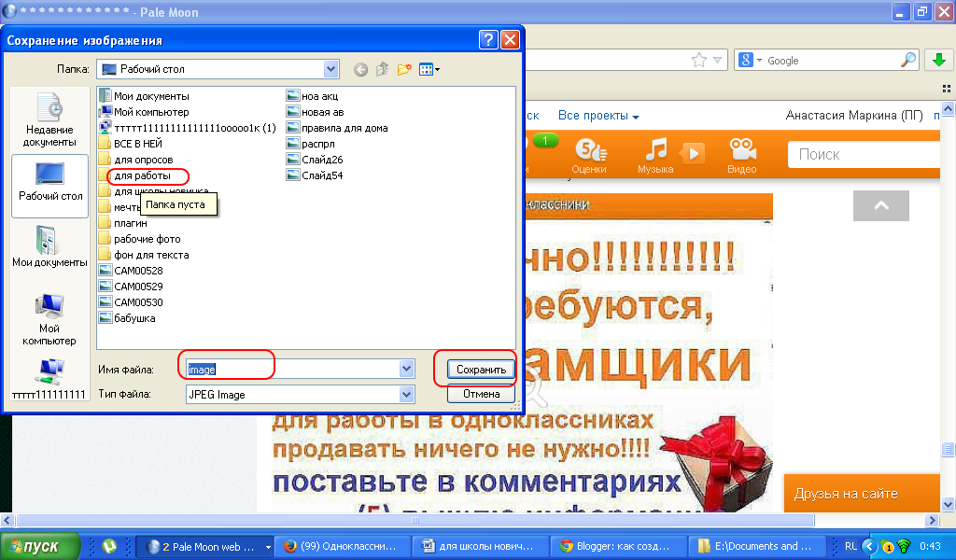Select Мой компьютер in file list
The width and height of the screenshot is (956, 560).
click(x=144, y=111)
